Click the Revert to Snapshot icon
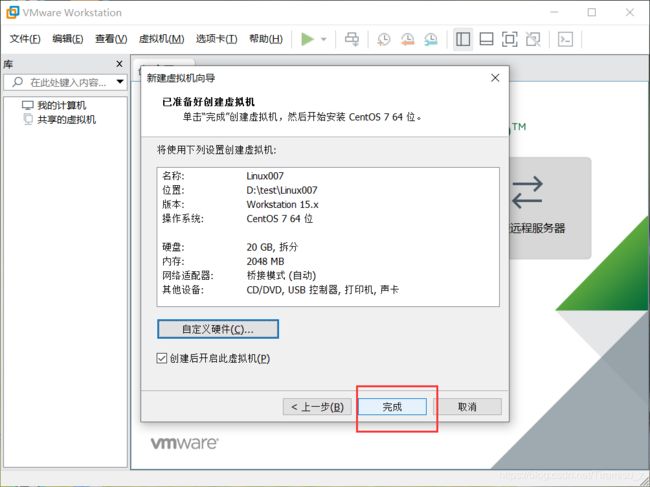 point(407,39)
